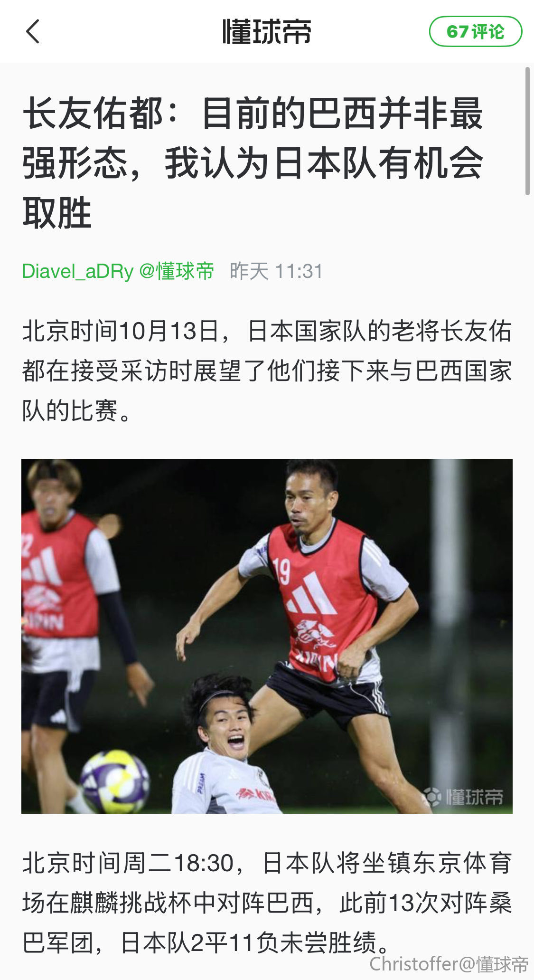Tap the paragraph starting 北京时间10月13日

click(267, 371)
